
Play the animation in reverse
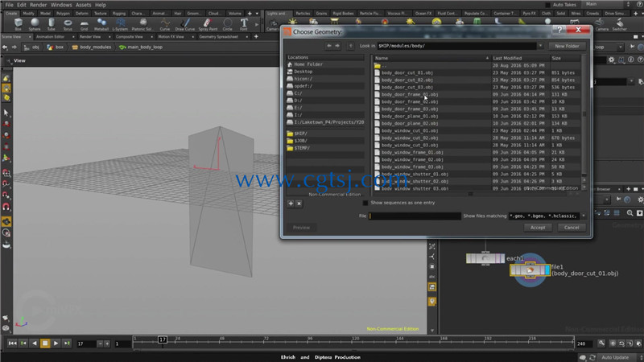pyautogui.click(x=34, y=343)
